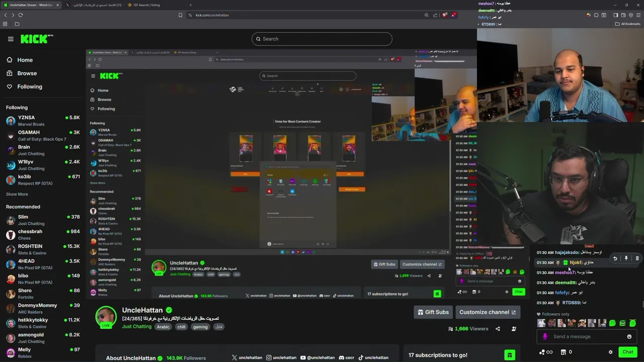644x362 pixels.
Task: Open the X unclehattan social link
Action: click(x=247, y=358)
